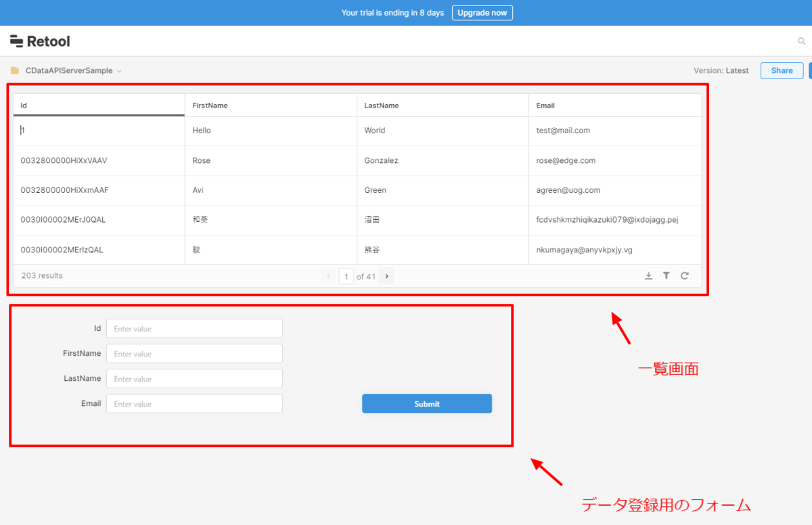Submit the data entry form
Viewport: 812px width, 525px height.
427,404
